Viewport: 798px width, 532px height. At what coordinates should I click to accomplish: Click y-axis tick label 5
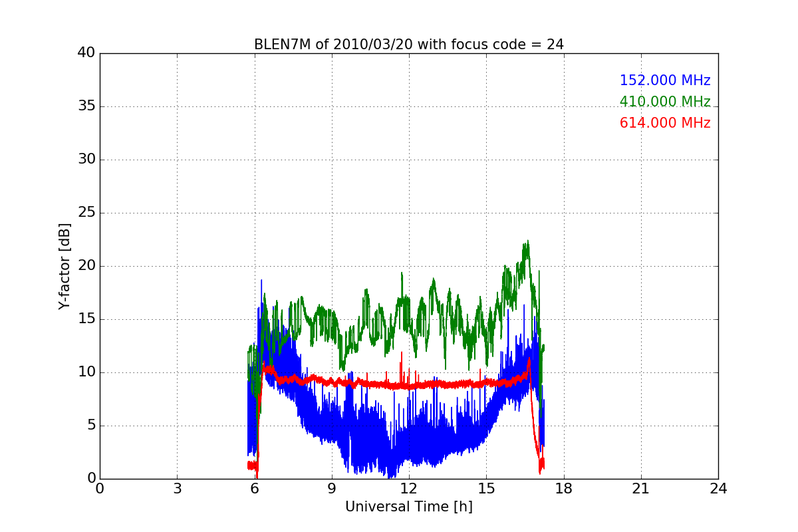(91, 426)
